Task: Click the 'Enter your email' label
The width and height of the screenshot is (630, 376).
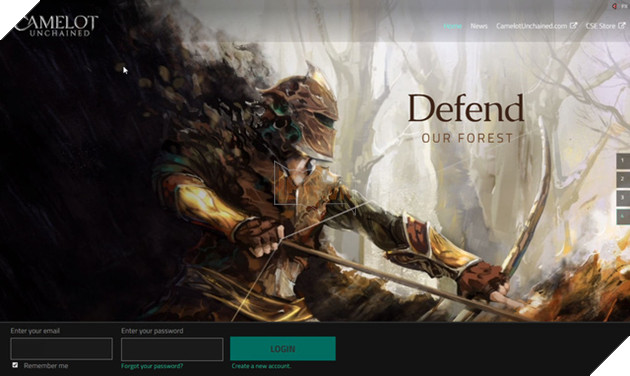Action: (x=35, y=331)
